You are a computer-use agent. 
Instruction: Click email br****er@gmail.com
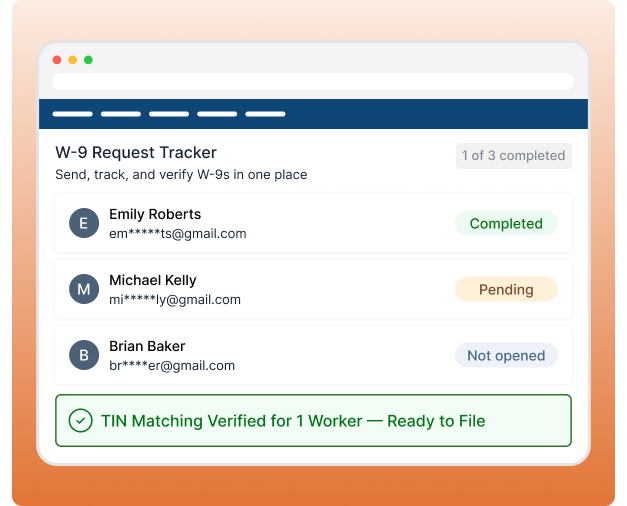tap(172, 366)
